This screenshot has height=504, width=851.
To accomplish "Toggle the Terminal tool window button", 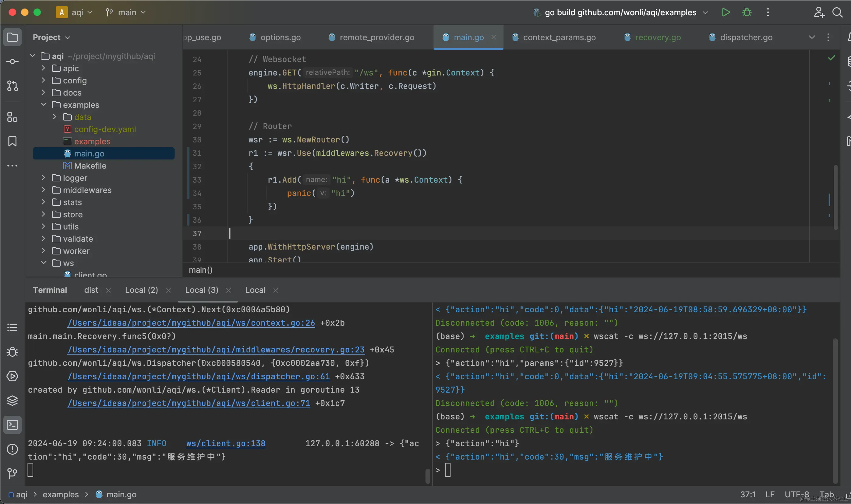I will pos(12,425).
